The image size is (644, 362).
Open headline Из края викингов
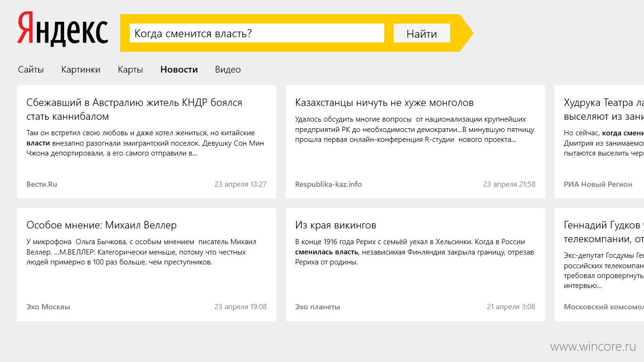[x=336, y=225]
